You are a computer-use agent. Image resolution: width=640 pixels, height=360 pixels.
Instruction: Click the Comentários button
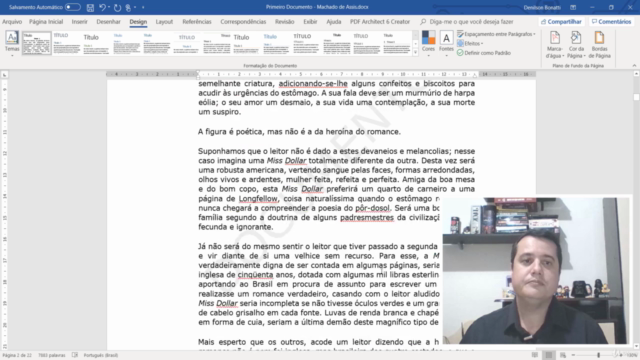[611, 22]
